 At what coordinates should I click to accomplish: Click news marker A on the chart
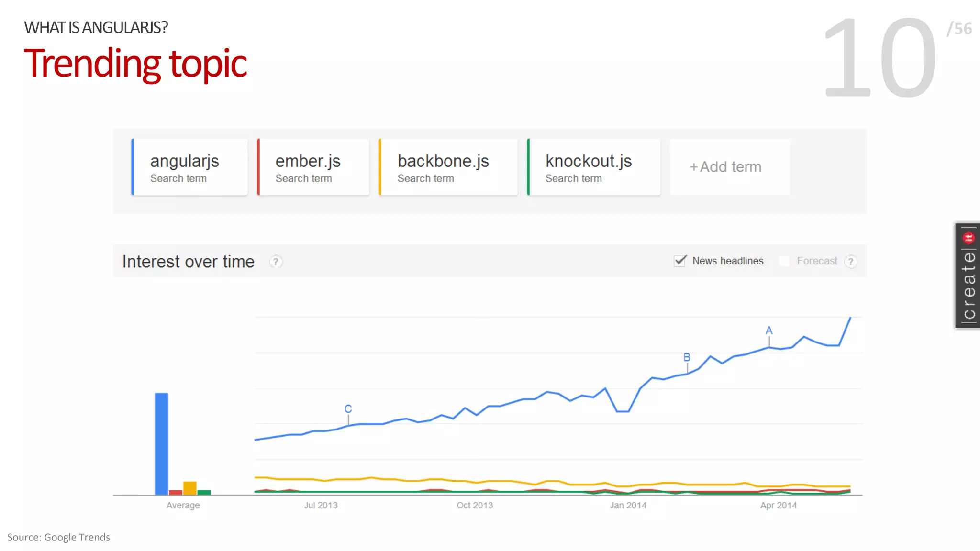pos(769,331)
